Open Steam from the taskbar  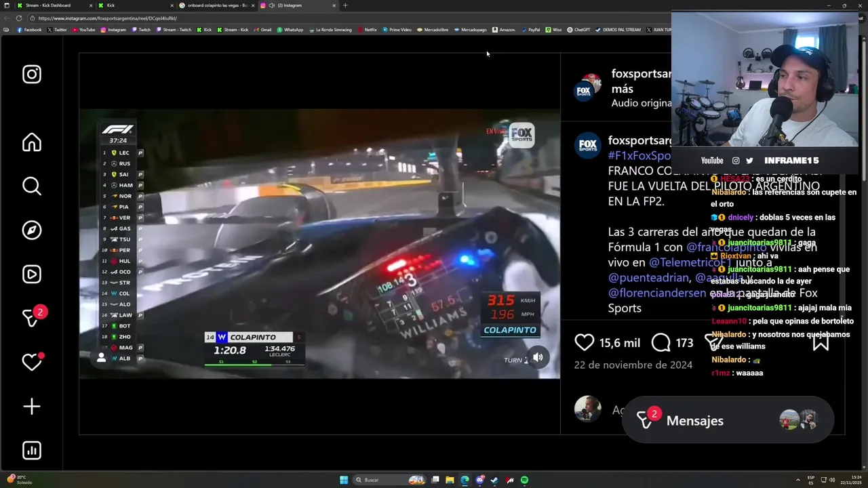click(494, 480)
